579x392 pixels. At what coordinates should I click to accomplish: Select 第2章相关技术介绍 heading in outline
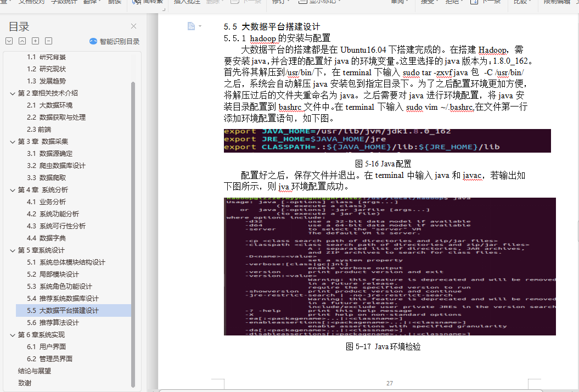(48, 93)
